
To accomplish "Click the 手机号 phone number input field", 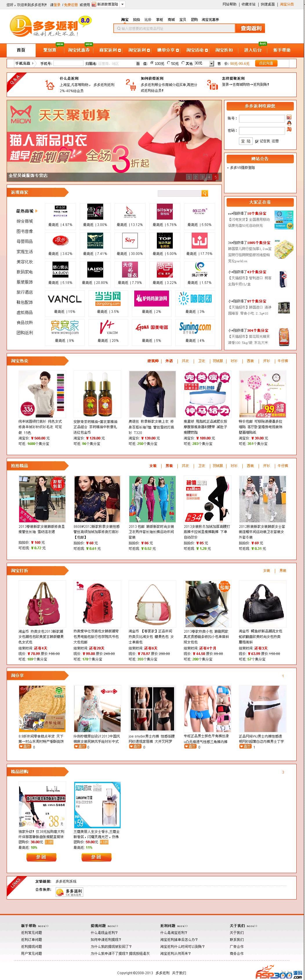I will point(68,63).
